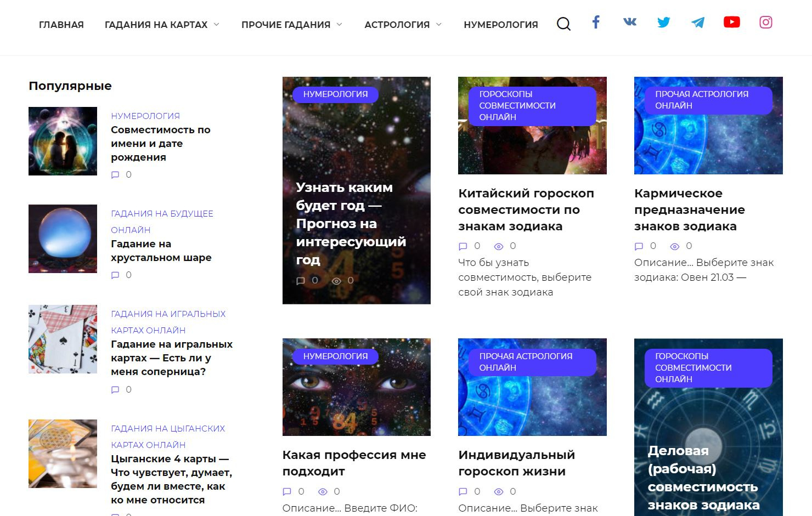The height and width of the screenshot is (516, 812).
Task: Open the Telegram channel icon
Action: click(x=698, y=22)
